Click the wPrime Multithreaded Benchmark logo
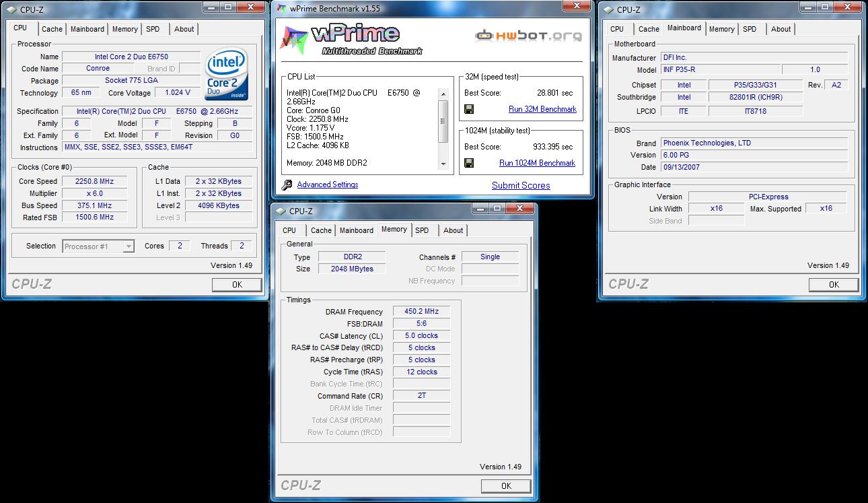Viewport: 868px width, 503px height. (x=351, y=40)
